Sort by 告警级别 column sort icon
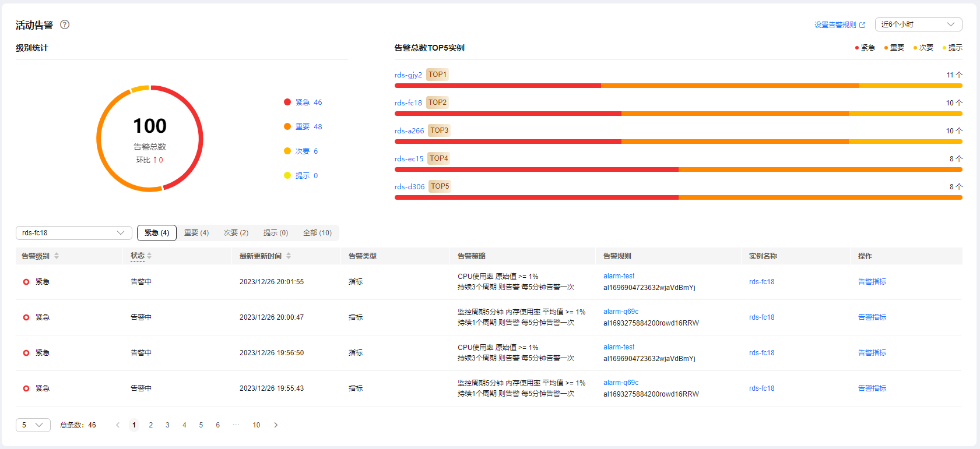This screenshot has width=980, height=449. point(57,256)
